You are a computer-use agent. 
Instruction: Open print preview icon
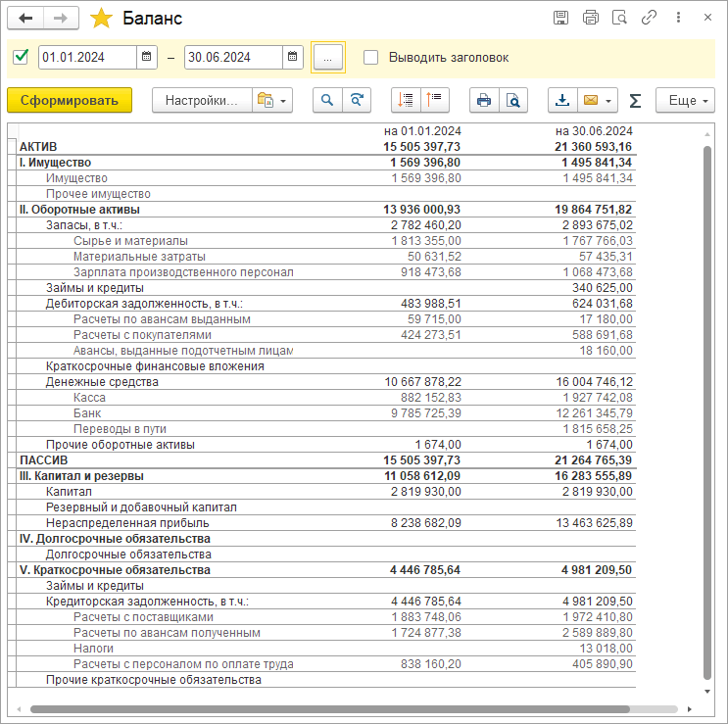(x=511, y=100)
